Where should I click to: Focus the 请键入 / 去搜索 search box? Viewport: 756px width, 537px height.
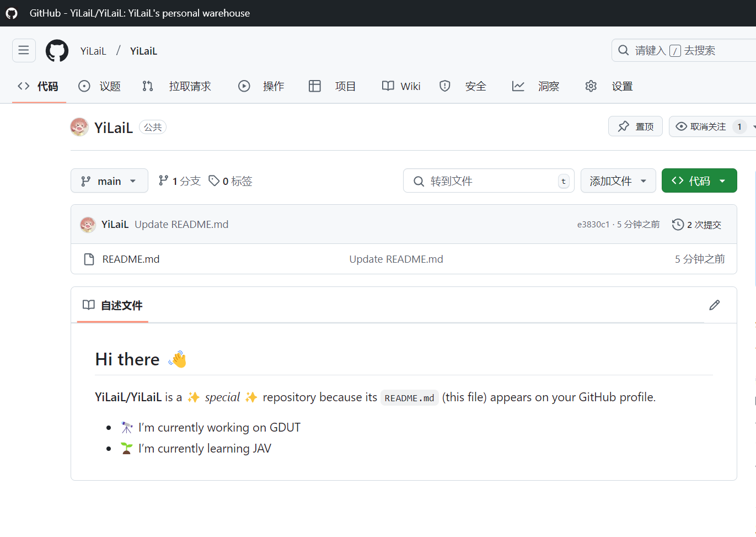point(684,50)
